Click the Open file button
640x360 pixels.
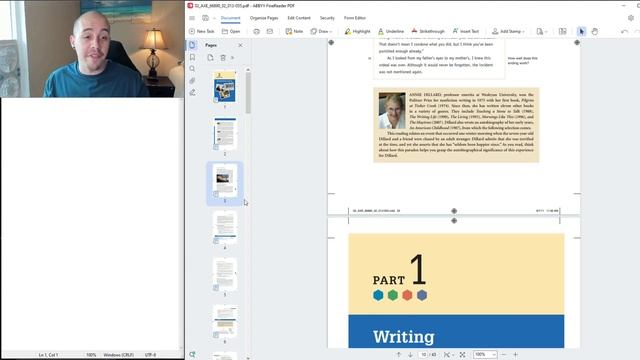point(231,31)
